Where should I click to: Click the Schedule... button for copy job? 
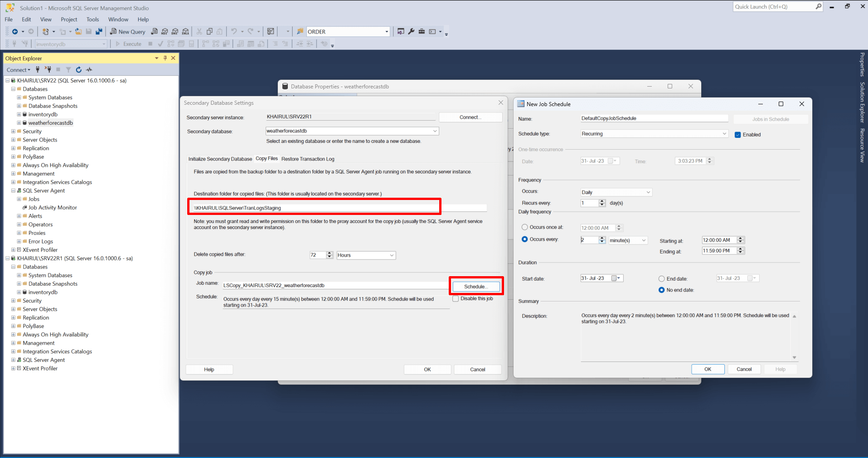tap(476, 287)
